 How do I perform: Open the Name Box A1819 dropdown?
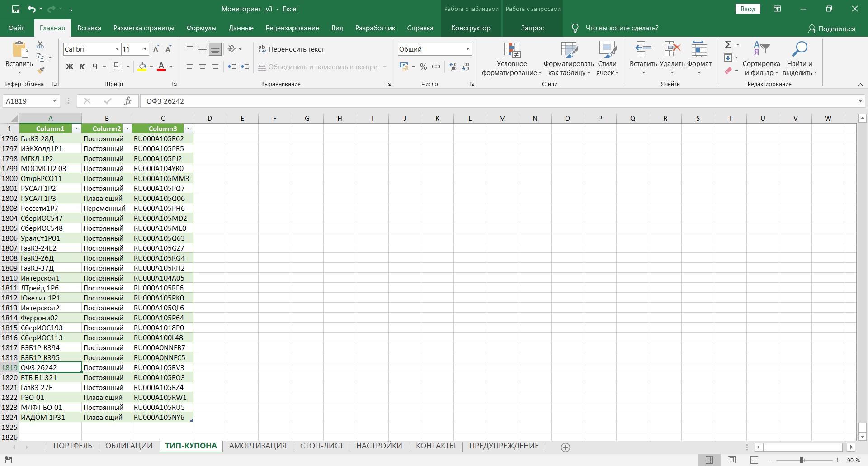54,101
